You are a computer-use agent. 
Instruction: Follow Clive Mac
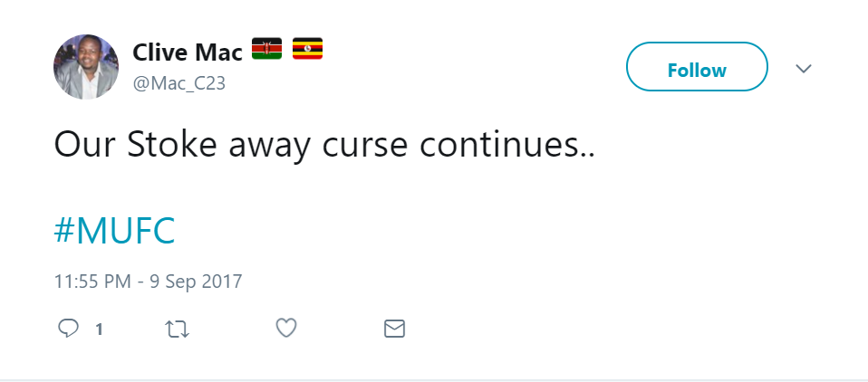(x=697, y=70)
